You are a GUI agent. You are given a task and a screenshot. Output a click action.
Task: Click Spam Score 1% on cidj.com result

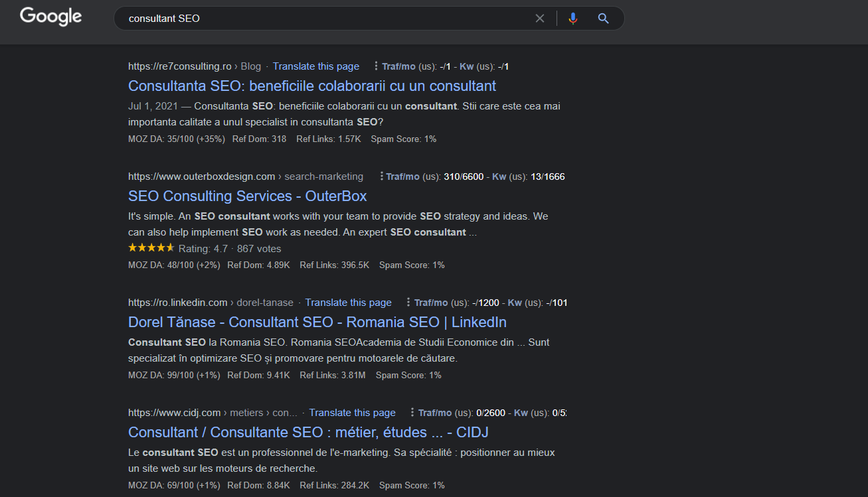coord(412,485)
